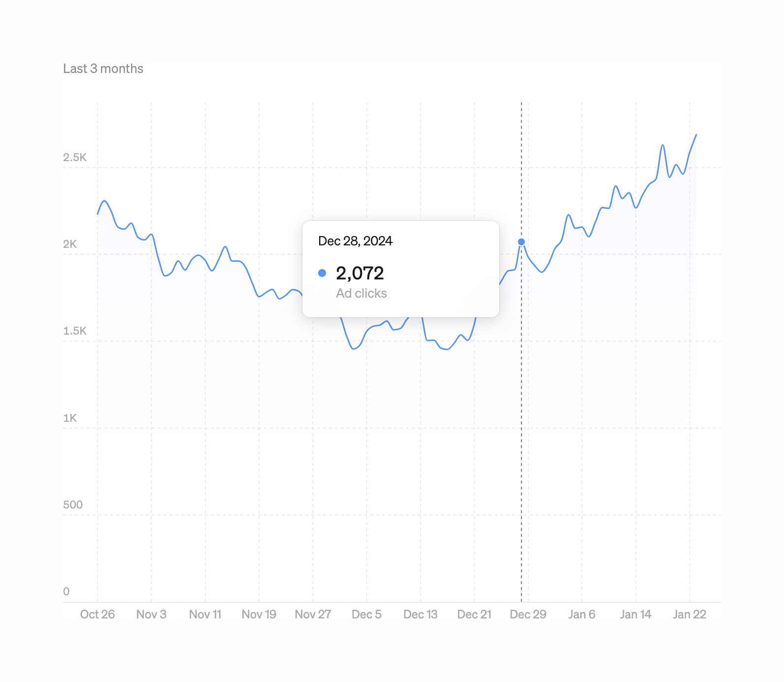The height and width of the screenshot is (682, 784).
Task: Click the tooltip date Dec 28, 2024
Action: (x=355, y=241)
